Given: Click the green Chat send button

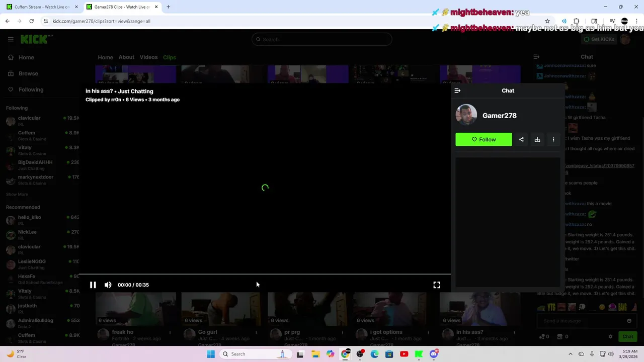Looking at the screenshot, I should tap(627, 336).
